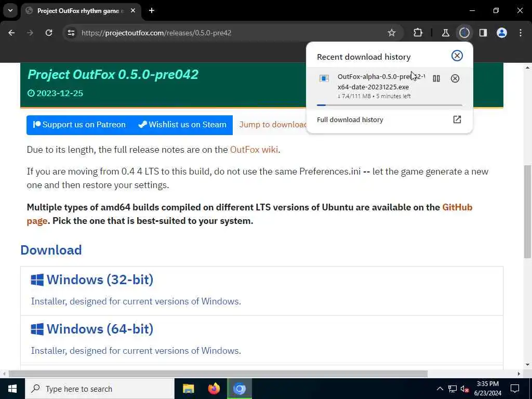This screenshot has width=532, height=399.
Task: Click Wishlist us on Steam button
Action: coord(182,125)
